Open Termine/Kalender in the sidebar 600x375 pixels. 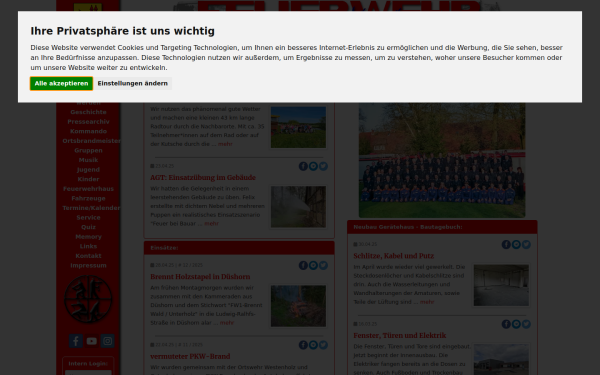91,208
